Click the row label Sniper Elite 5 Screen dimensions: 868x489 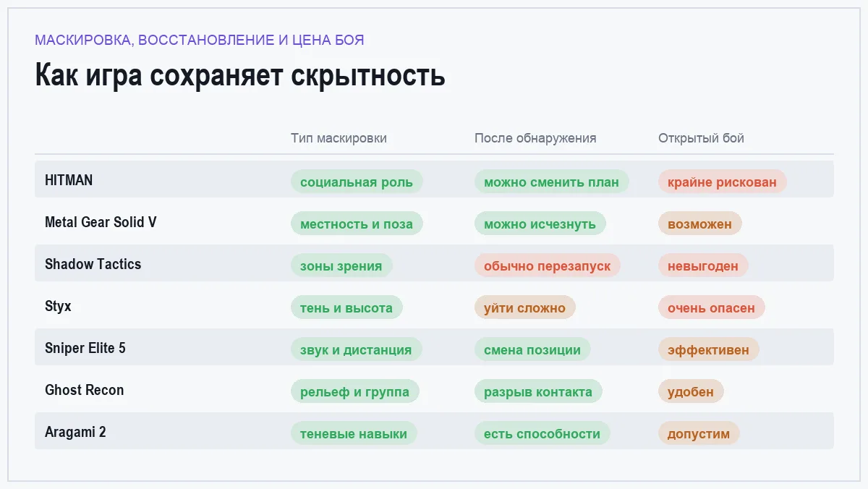click(x=85, y=348)
